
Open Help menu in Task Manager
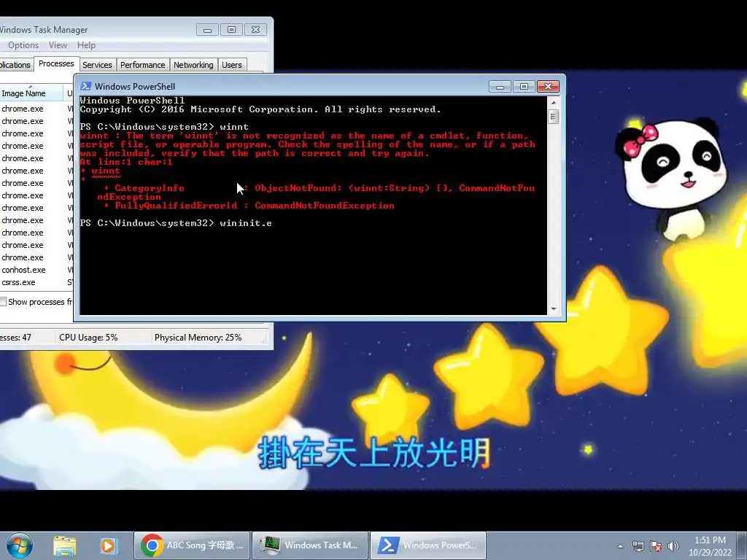pyautogui.click(x=86, y=45)
